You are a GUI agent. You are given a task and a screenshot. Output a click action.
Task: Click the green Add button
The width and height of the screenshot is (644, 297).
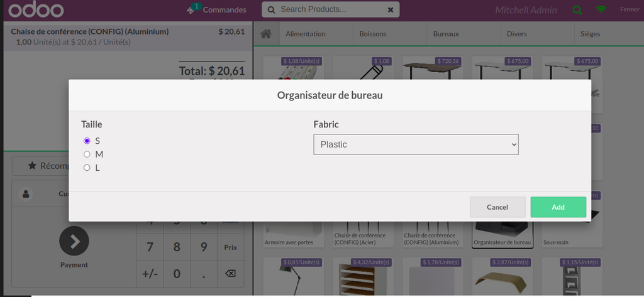pos(558,207)
